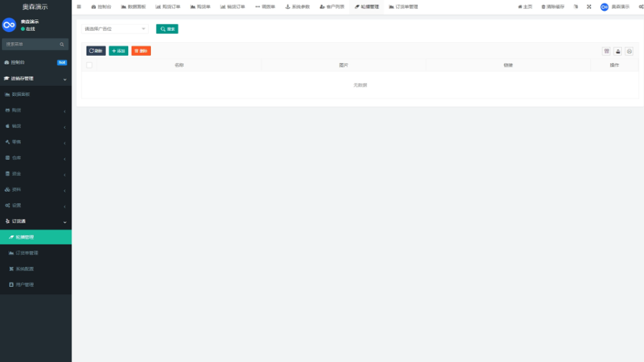
Task: Click the export icon above table
Action: pos(618,51)
